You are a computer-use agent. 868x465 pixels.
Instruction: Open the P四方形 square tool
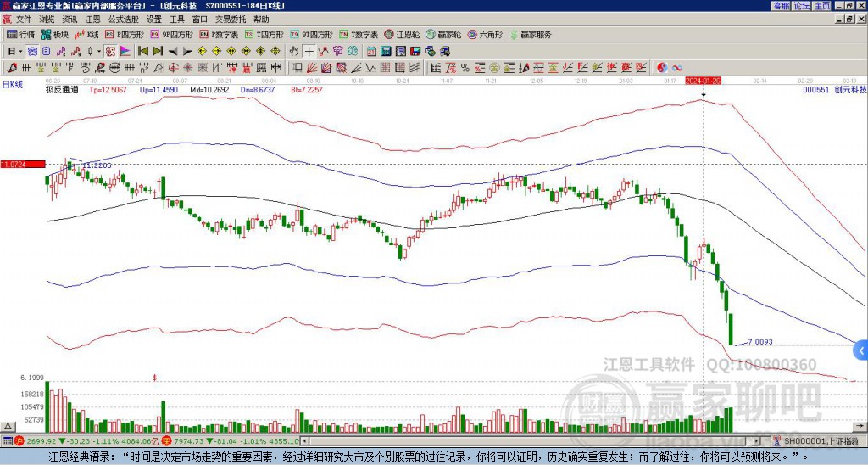125,34
